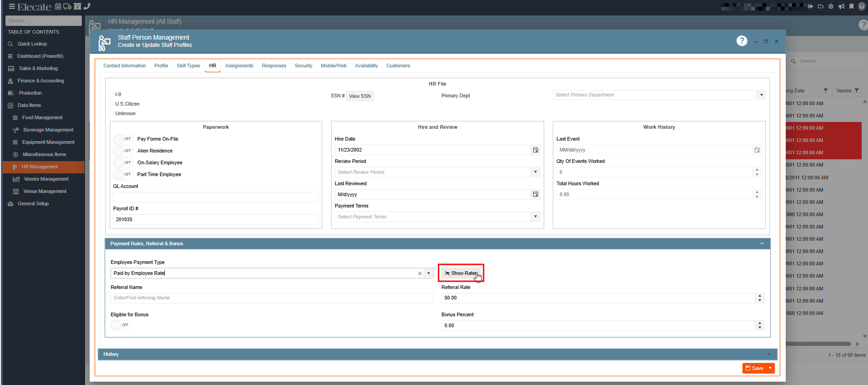Image resolution: width=868 pixels, height=385 pixels.
Task: Click the phone icon in top bar
Action: point(87,6)
